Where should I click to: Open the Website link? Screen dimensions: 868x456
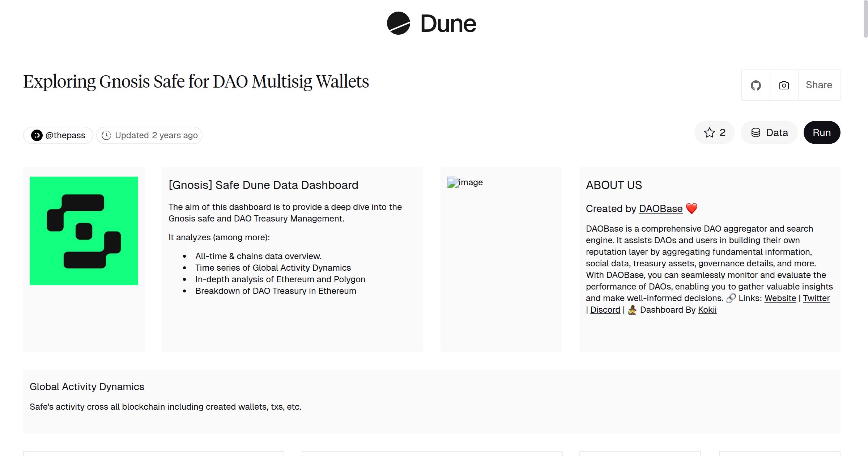[780, 298]
